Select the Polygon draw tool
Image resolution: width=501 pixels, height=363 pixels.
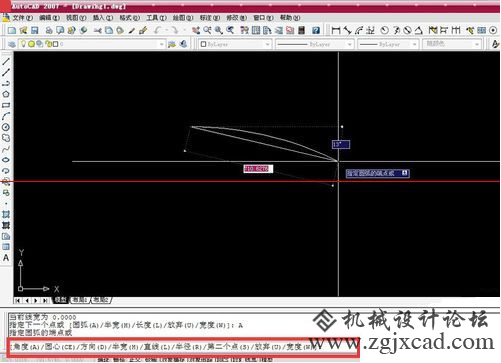(x=6, y=94)
